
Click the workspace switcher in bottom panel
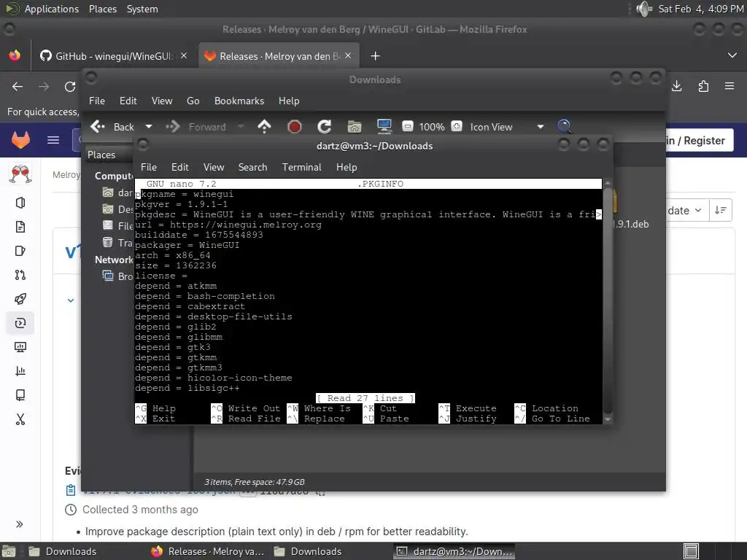pos(692,551)
